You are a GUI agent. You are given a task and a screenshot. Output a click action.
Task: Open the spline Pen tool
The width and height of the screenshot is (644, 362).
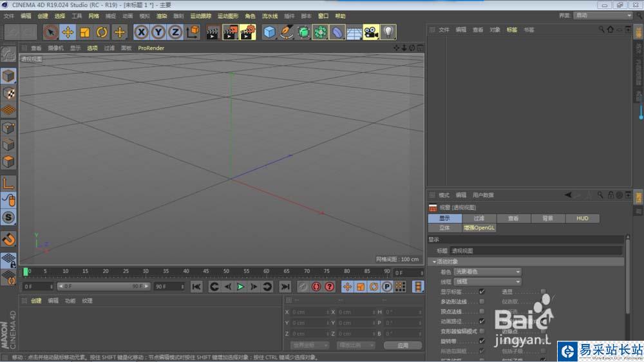[x=287, y=32]
